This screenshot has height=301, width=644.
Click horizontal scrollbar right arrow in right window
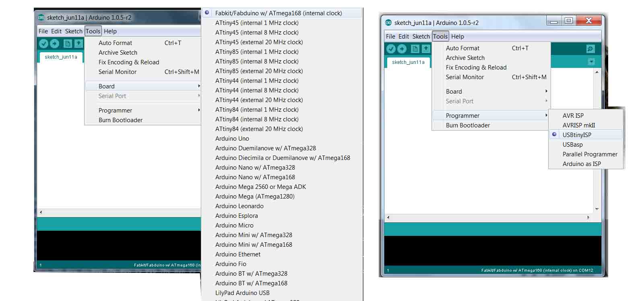(x=588, y=217)
